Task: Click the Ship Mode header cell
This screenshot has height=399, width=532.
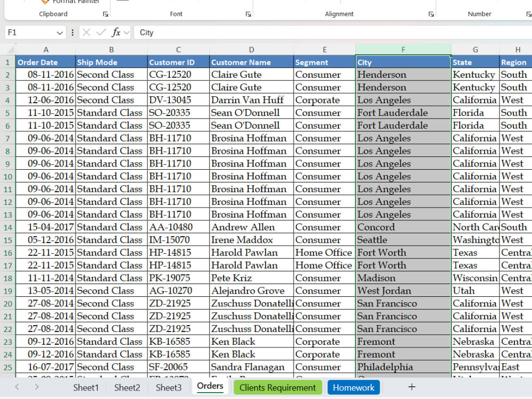Action: [111, 62]
